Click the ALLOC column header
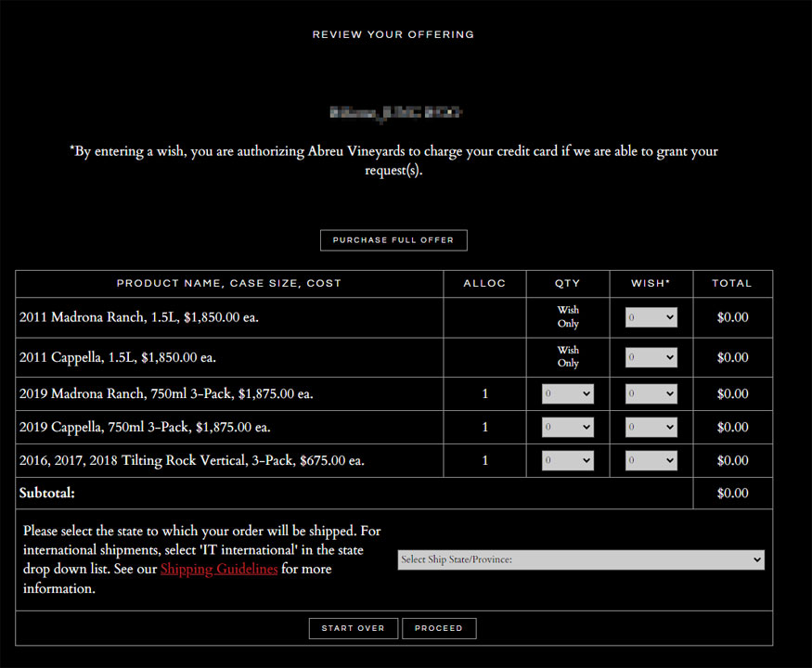The width and height of the screenshot is (812, 668). 484,283
